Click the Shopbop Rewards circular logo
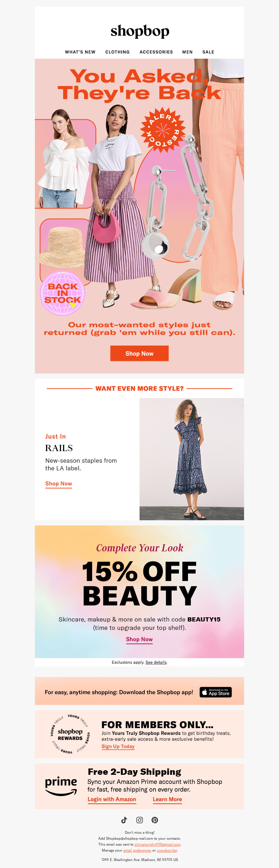This screenshot has height=868, width=279. pyautogui.click(x=70, y=734)
